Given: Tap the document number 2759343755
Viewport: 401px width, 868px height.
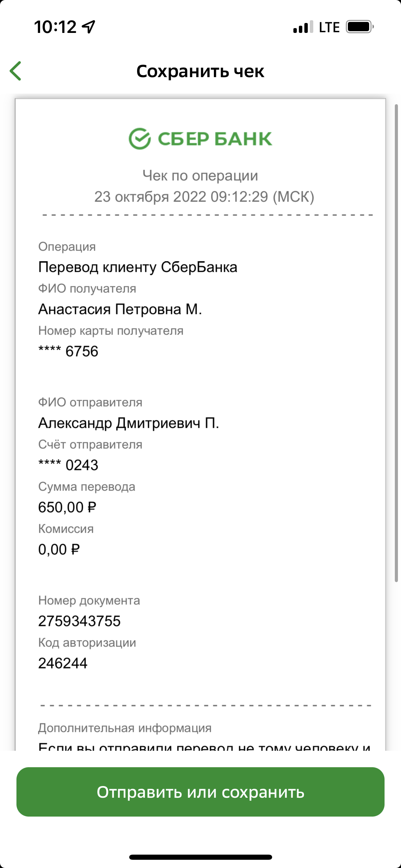Looking at the screenshot, I should [80, 621].
